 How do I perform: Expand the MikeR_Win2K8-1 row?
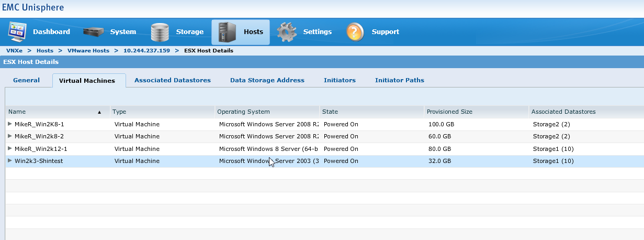coord(10,124)
